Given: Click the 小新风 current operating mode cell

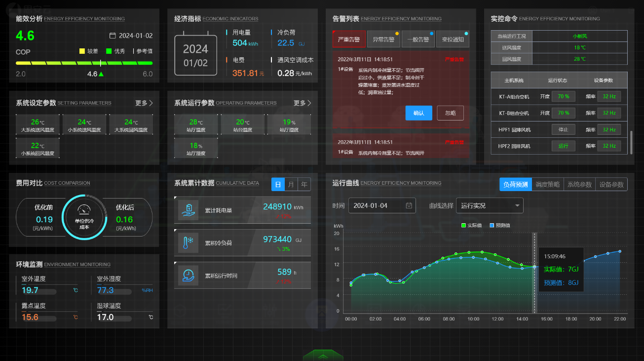Looking at the screenshot, I should click(580, 36).
